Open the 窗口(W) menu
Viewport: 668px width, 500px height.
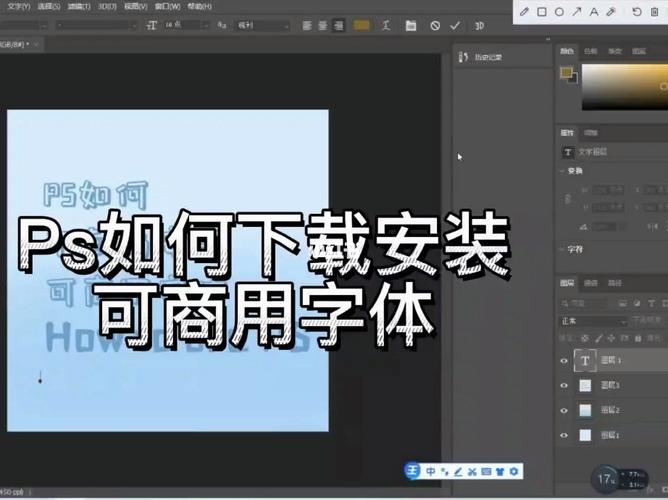point(167,6)
